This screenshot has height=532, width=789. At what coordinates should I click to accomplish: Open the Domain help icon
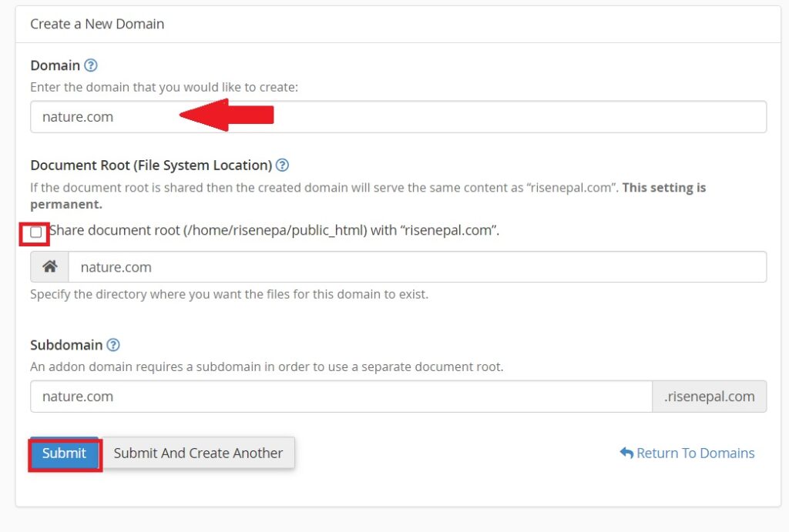pyautogui.click(x=91, y=65)
